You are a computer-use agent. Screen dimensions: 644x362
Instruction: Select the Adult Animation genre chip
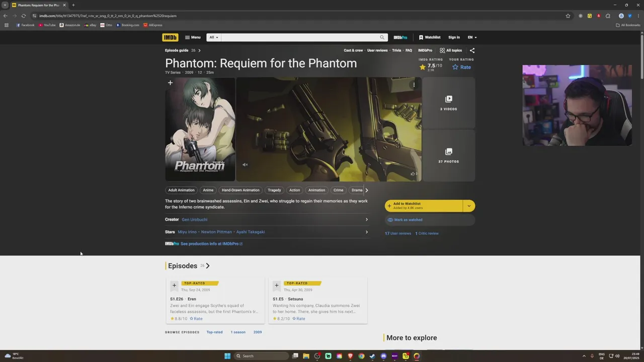click(x=181, y=190)
